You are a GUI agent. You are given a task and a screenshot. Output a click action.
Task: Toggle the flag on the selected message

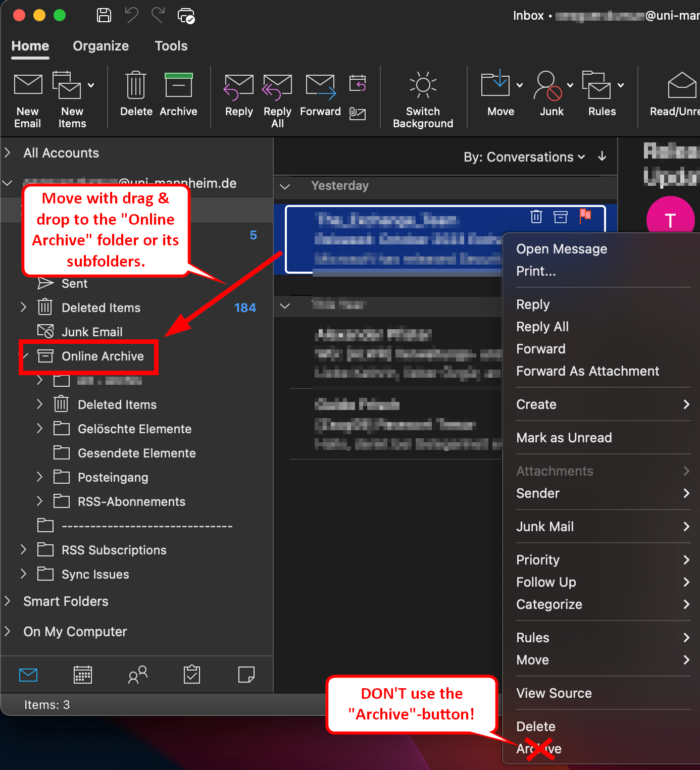(585, 216)
